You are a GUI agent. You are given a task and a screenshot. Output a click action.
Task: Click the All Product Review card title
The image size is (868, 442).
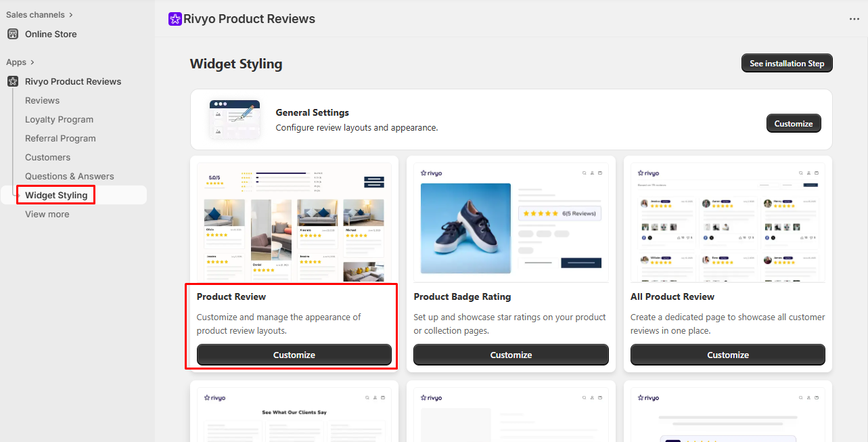(x=672, y=296)
